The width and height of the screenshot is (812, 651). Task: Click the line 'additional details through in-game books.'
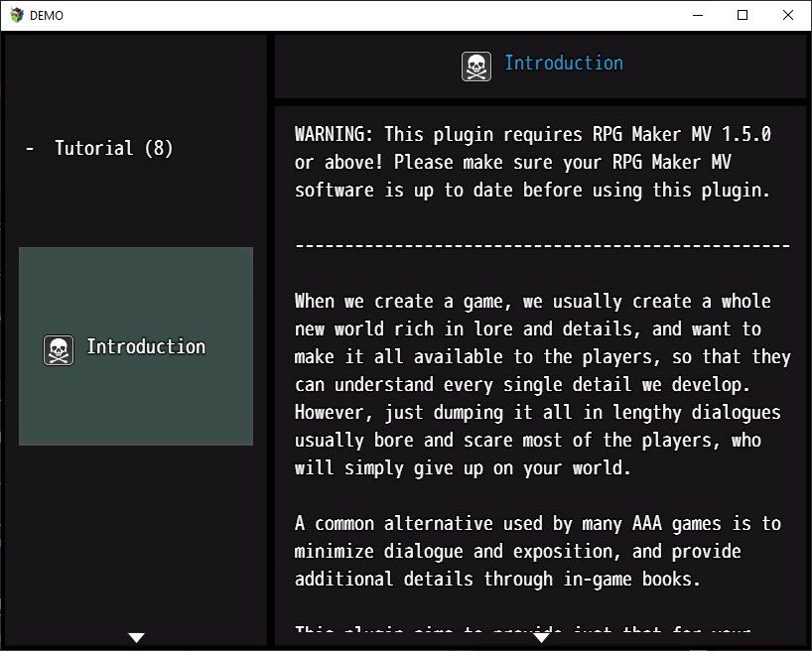(497, 579)
